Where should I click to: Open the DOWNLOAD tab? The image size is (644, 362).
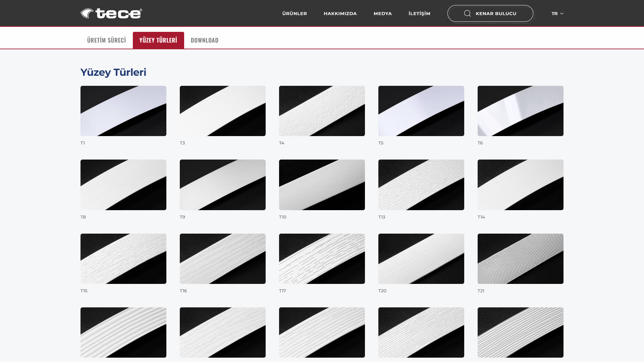pyautogui.click(x=204, y=40)
